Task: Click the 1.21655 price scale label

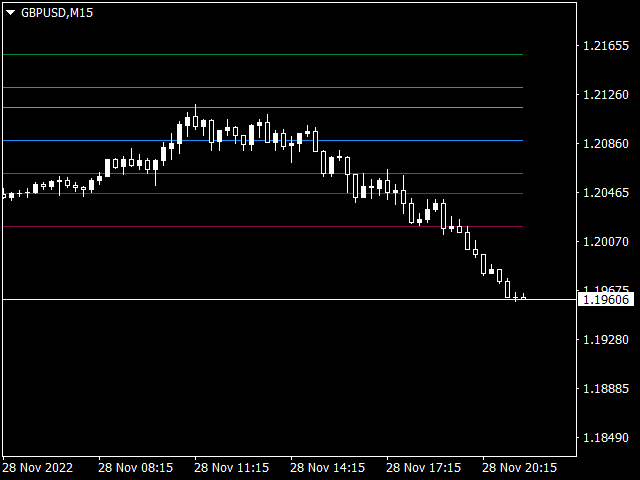Action: tap(606, 45)
